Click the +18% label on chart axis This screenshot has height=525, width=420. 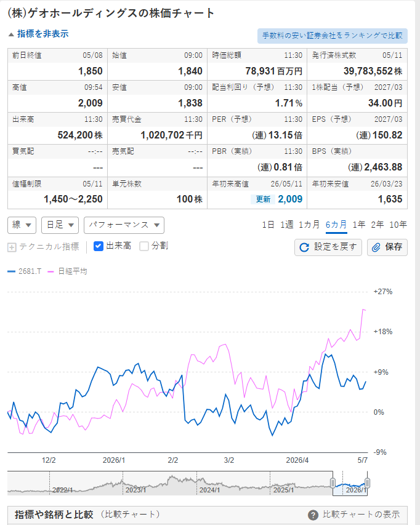[383, 332]
